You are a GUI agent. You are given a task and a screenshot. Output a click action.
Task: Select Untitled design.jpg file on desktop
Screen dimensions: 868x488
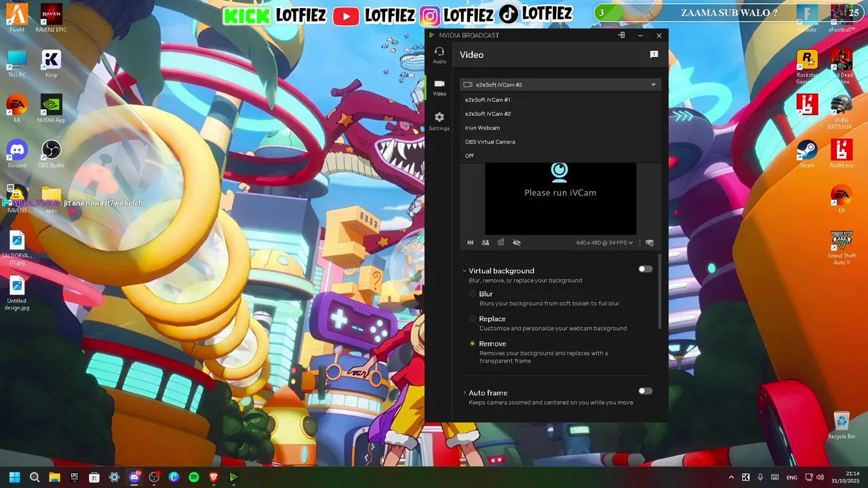tap(17, 293)
